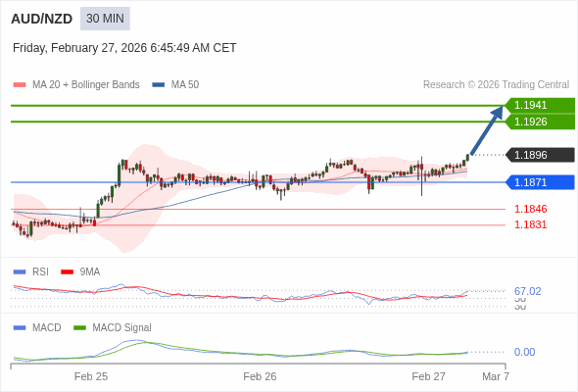Click the MACD Signal legend label
This screenshot has height=392, width=578.
pyautogui.click(x=122, y=328)
